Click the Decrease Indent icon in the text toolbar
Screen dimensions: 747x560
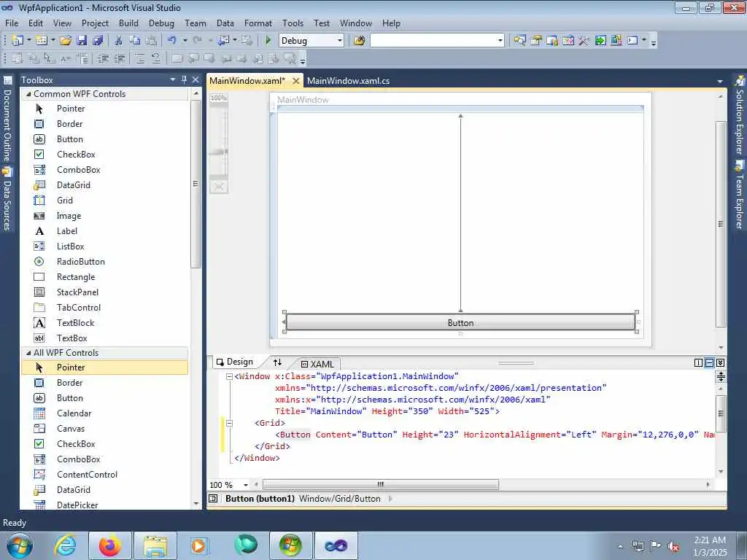pyautogui.click(x=103, y=58)
